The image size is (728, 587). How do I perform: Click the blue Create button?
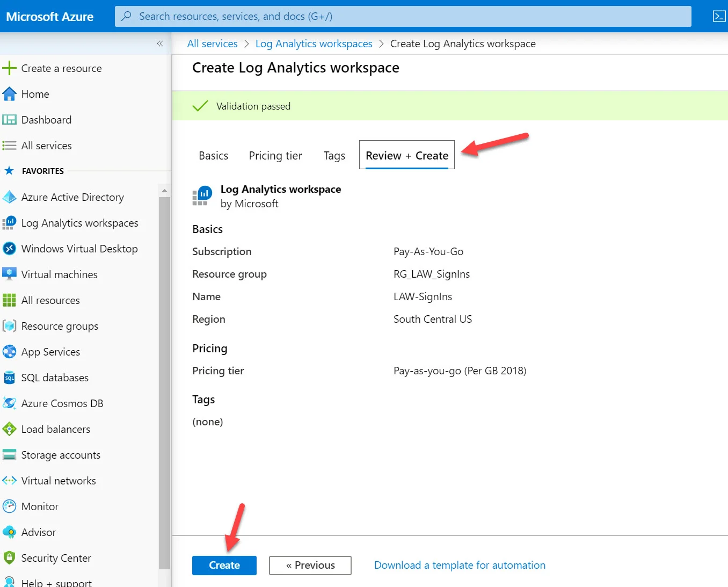tap(224, 565)
